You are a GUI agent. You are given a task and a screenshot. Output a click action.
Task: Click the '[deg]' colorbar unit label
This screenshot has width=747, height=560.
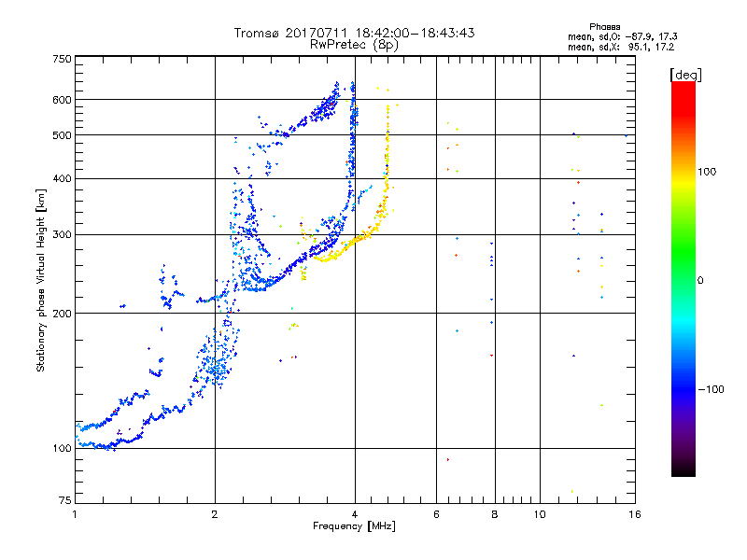tap(685, 75)
